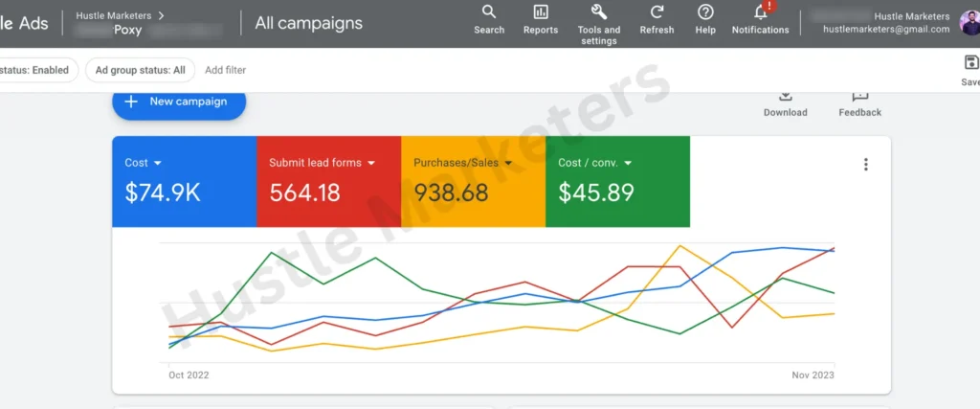Click the Feedback icon
Screen dimensions: 980x409
pyautogui.click(x=859, y=96)
